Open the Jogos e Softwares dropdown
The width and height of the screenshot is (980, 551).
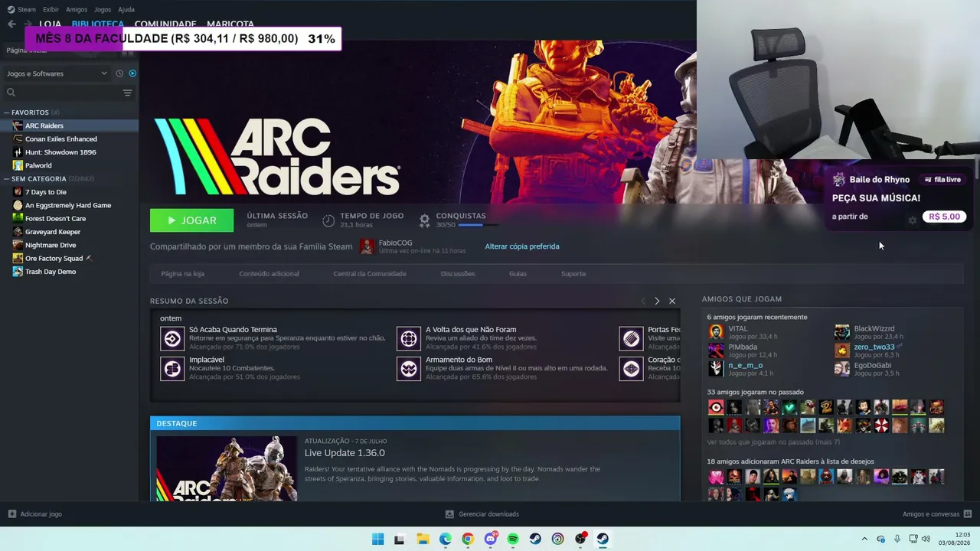coord(57,73)
